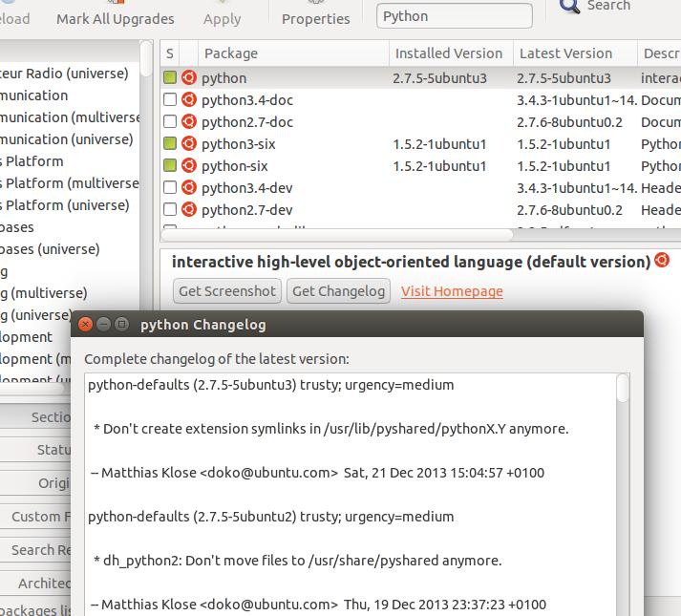This screenshot has width=681, height=616.
Task: Mark the python3.4-doc package checkbox
Action: point(170,100)
